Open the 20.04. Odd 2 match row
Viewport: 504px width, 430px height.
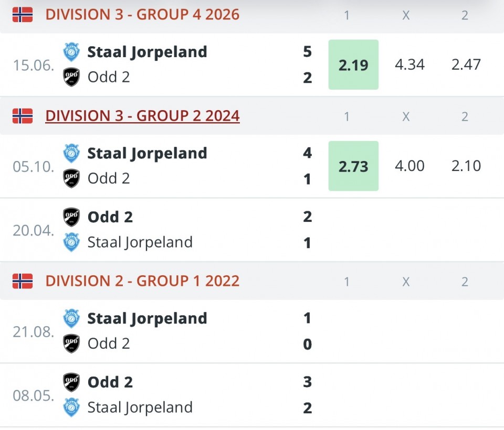[x=252, y=230]
